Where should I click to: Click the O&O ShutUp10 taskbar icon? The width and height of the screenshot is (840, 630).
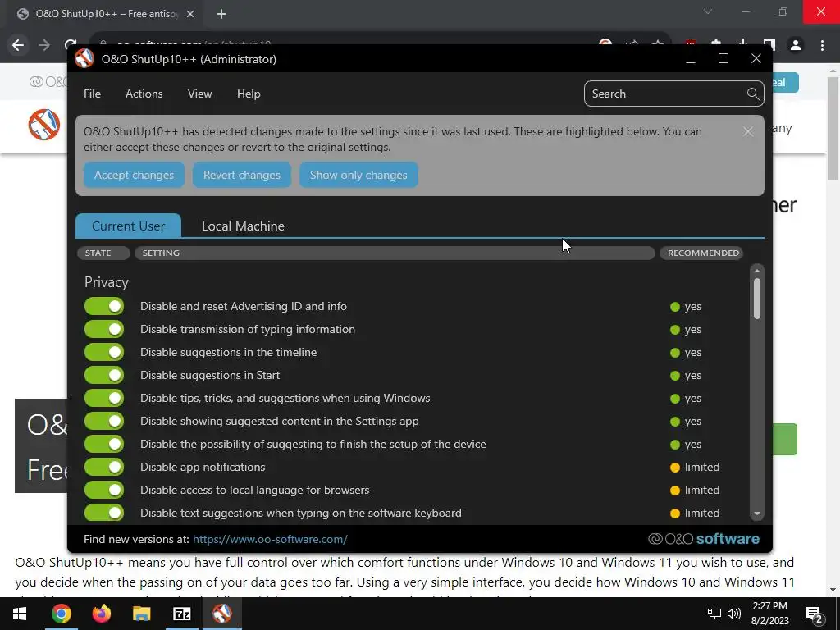coord(221,614)
